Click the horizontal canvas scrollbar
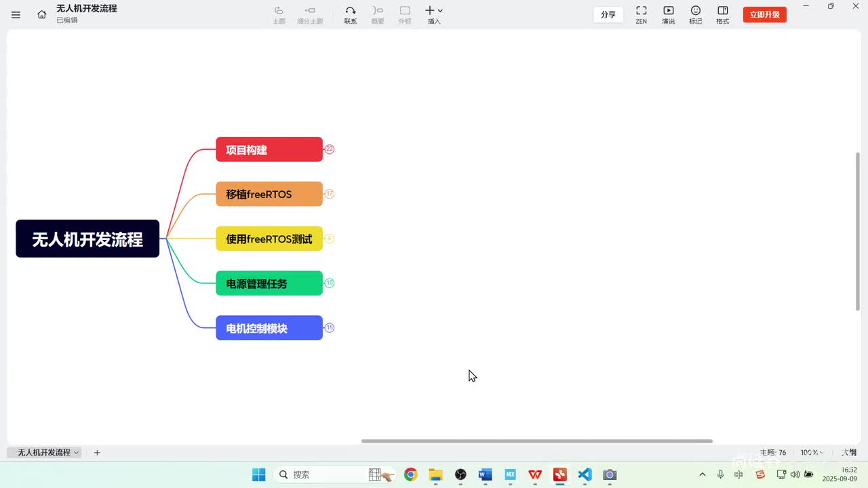 (x=537, y=441)
